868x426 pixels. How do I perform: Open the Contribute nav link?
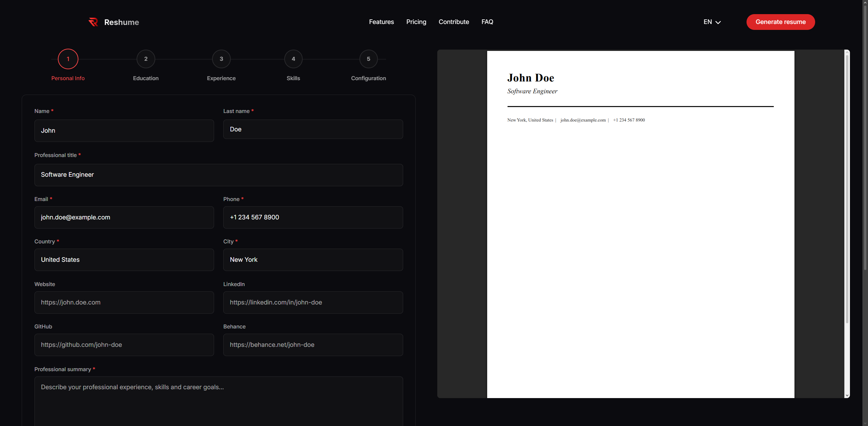(x=454, y=22)
